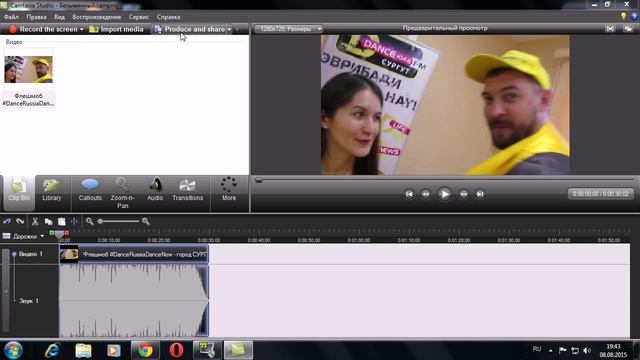Click Produce and share

click(x=190, y=29)
